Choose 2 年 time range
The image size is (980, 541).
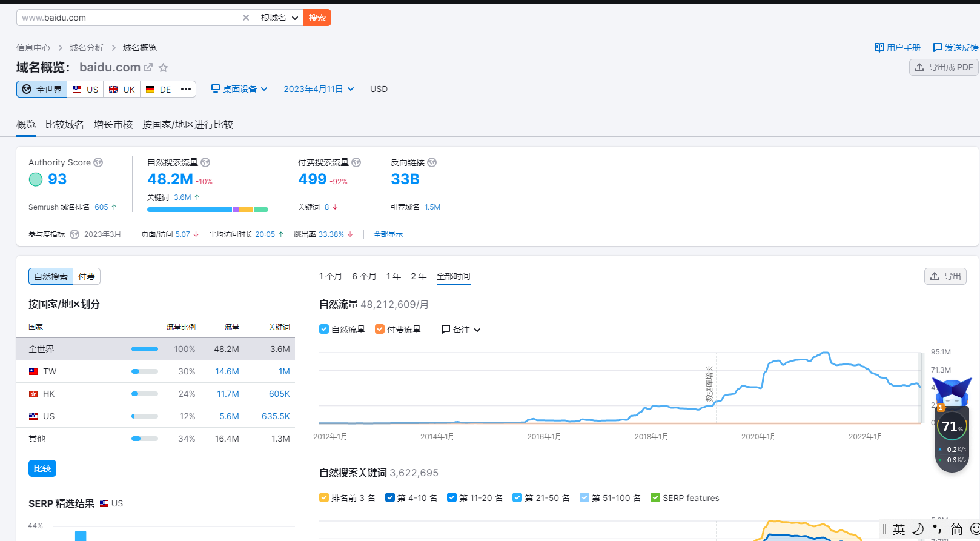419,276
